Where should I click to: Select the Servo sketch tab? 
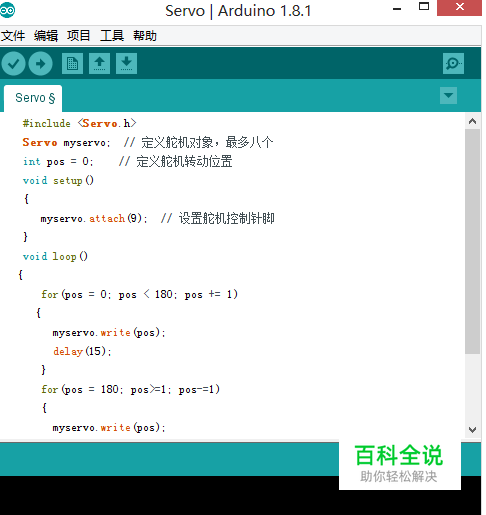33,98
